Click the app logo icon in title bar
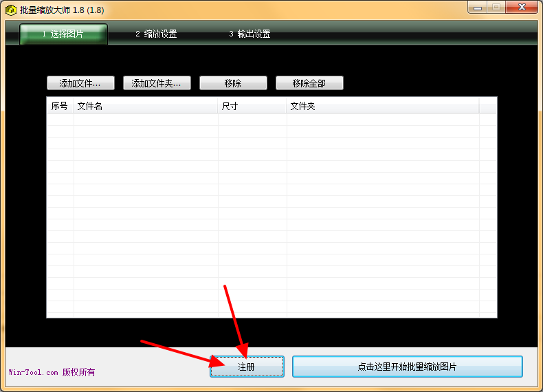 click(x=11, y=10)
